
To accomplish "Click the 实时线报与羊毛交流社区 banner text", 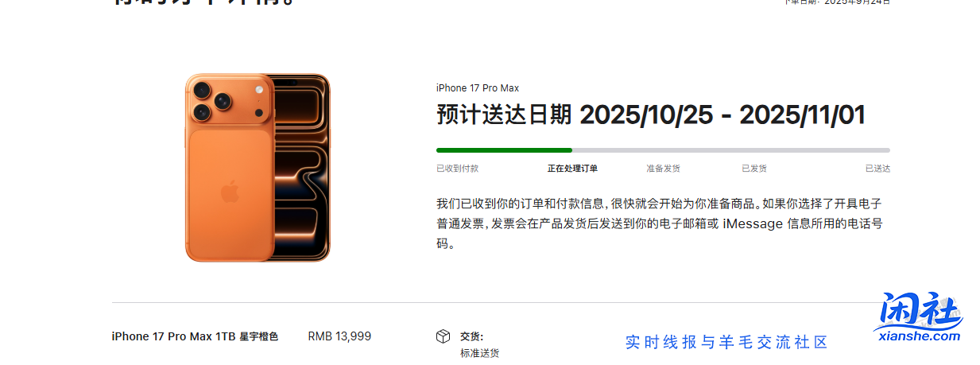I will tap(726, 342).
